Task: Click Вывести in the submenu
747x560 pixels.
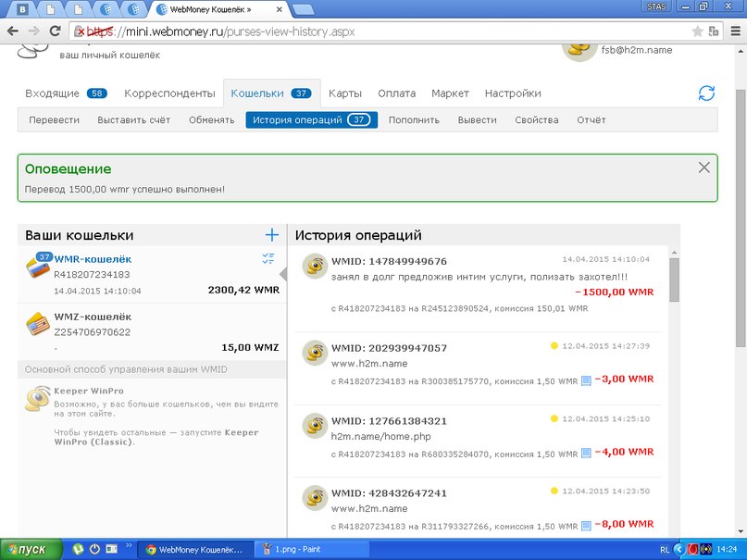Action: pos(477,120)
